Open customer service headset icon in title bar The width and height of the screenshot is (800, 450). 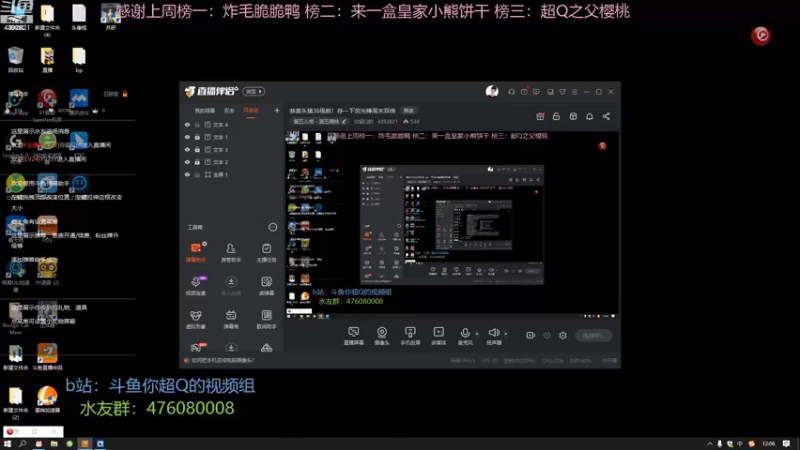(x=511, y=92)
